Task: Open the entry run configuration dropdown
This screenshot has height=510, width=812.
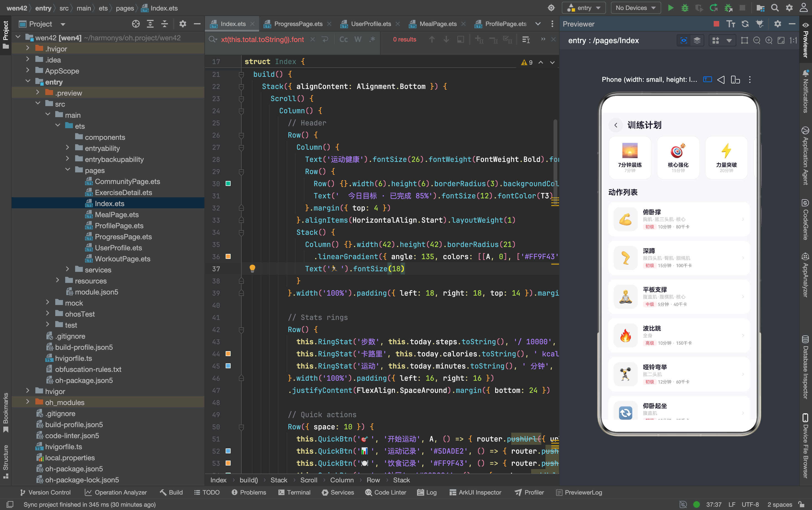Action: click(x=584, y=8)
